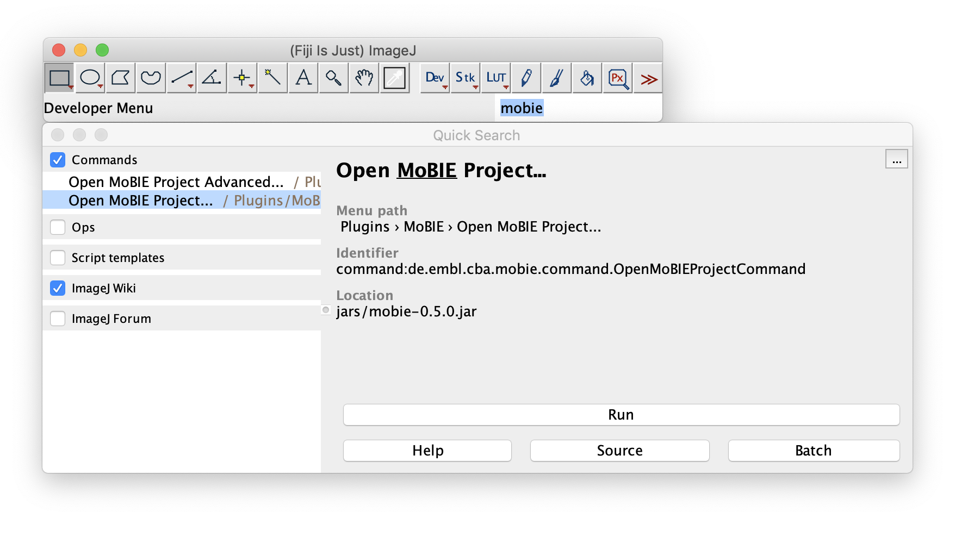Select the Hand scrolling tool
The width and height of the screenshot is (980, 549).
tap(364, 78)
